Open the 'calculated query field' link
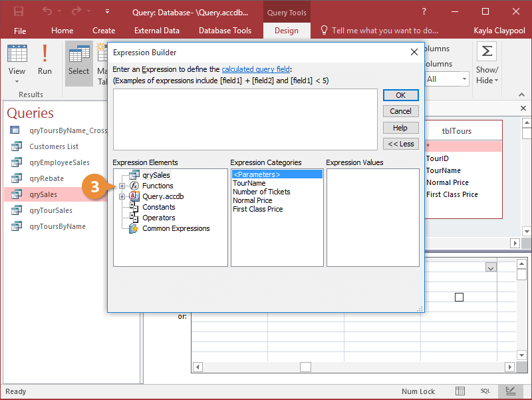Image resolution: width=532 pixels, height=400 pixels. [x=256, y=69]
